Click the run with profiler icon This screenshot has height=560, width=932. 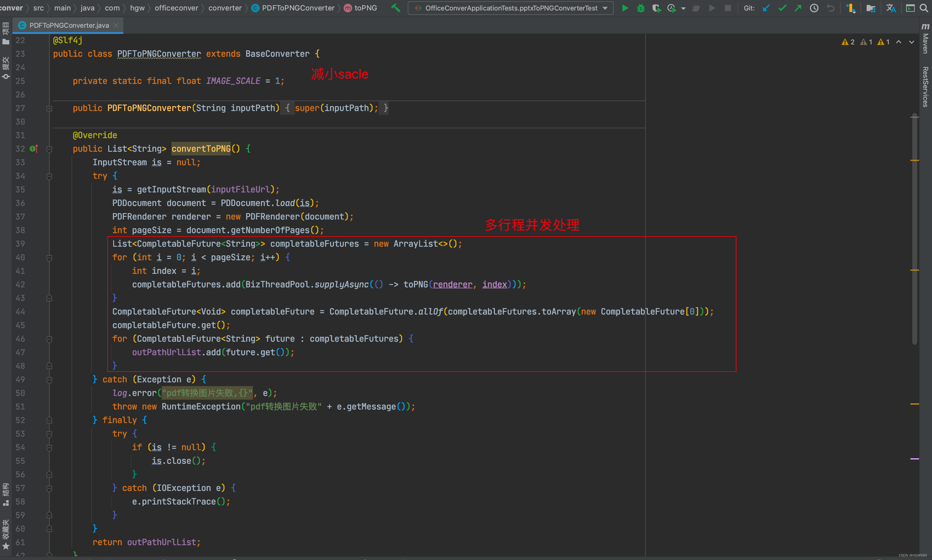point(672,8)
